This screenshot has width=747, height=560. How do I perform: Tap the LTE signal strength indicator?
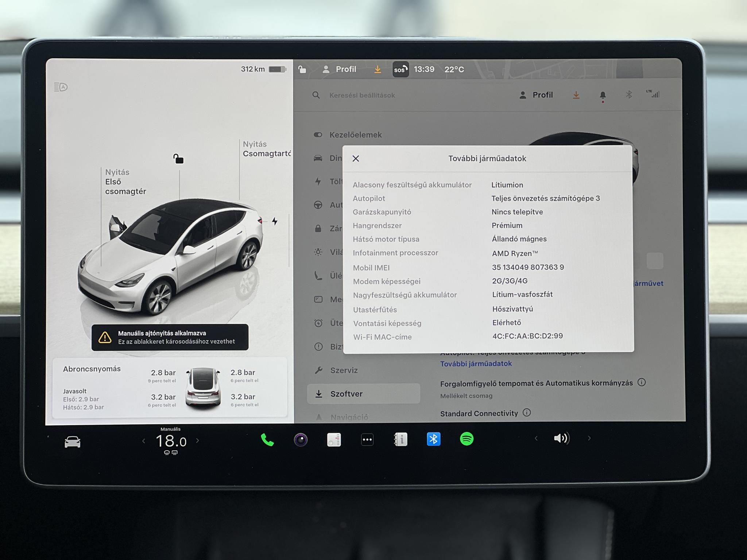(x=653, y=94)
